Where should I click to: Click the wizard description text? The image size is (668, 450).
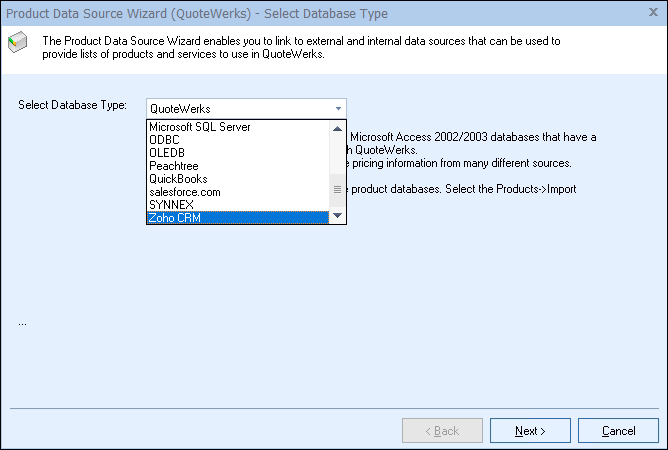point(300,46)
